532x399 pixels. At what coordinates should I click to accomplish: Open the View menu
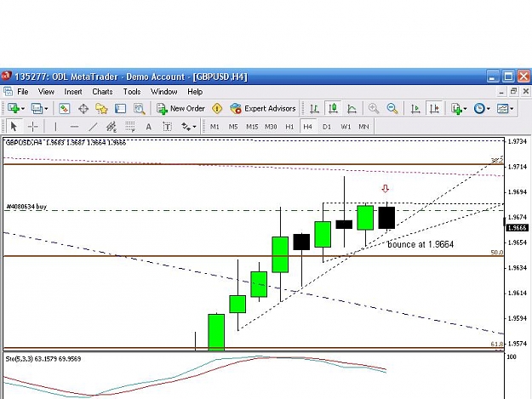(46, 92)
